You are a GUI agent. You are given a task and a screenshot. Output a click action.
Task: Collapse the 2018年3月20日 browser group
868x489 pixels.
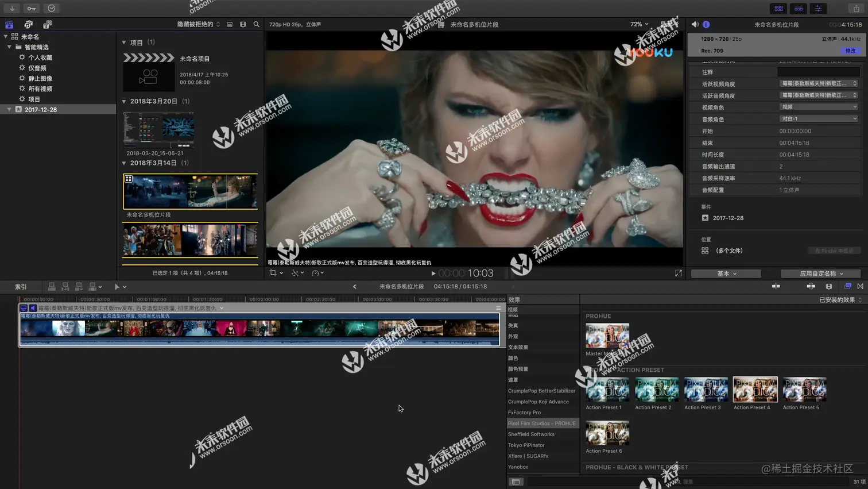124,101
